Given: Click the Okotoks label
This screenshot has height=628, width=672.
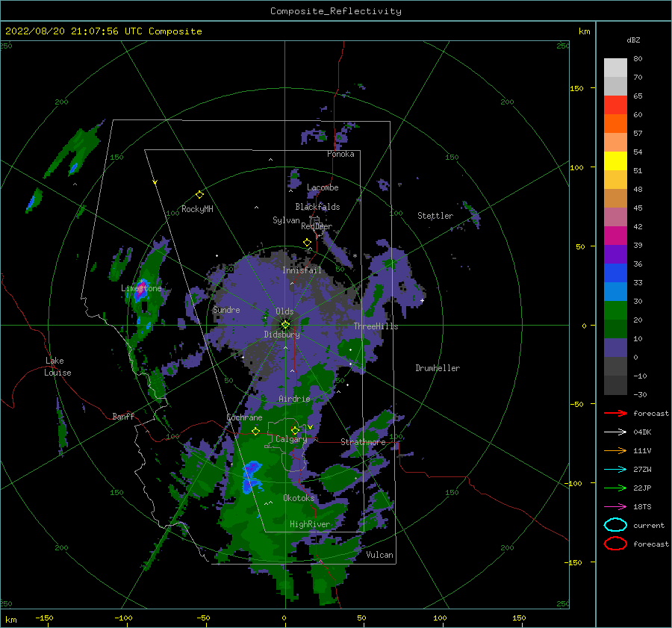Looking at the screenshot, I should (299, 498).
